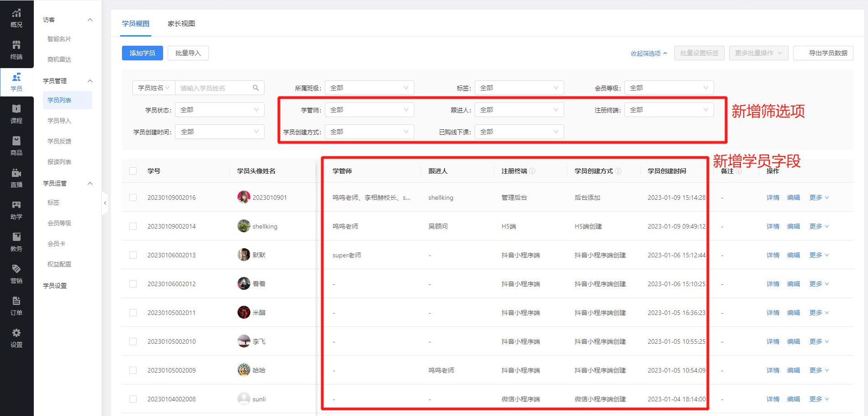The height and width of the screenshot is (416, 868).
Task: Open 设置 gear icon in sidebar
Action: tap(16, 338)
